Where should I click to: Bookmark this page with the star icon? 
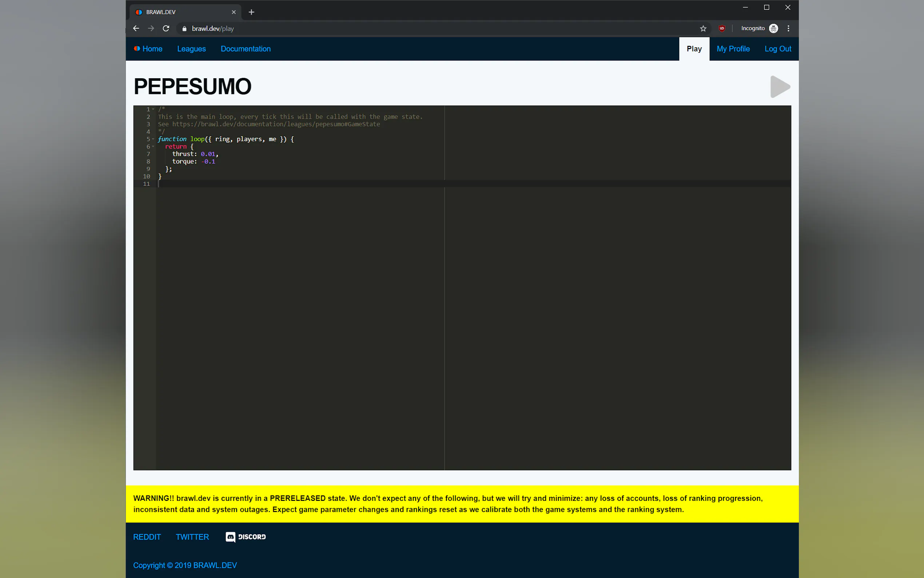click(x=703, y=28)
